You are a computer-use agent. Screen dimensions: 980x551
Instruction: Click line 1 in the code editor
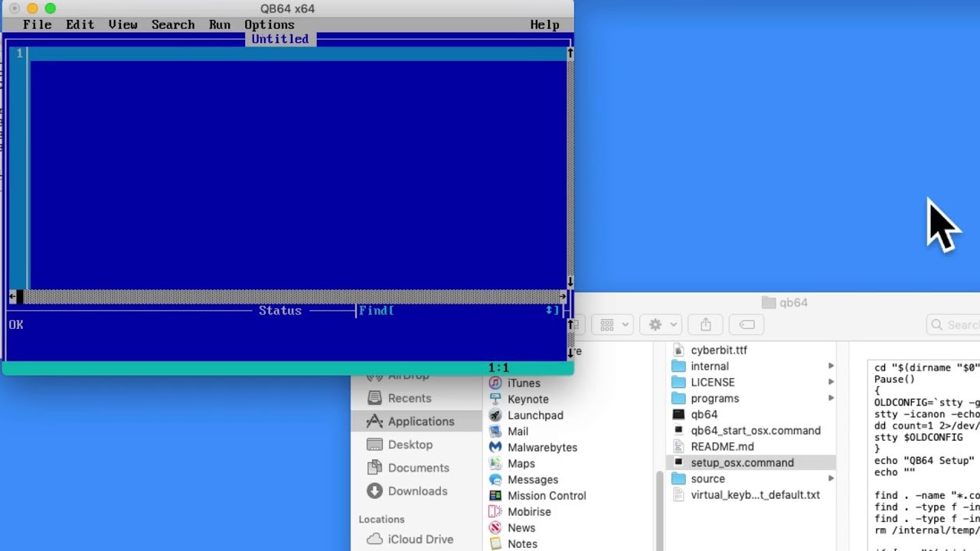pos(299,54)
